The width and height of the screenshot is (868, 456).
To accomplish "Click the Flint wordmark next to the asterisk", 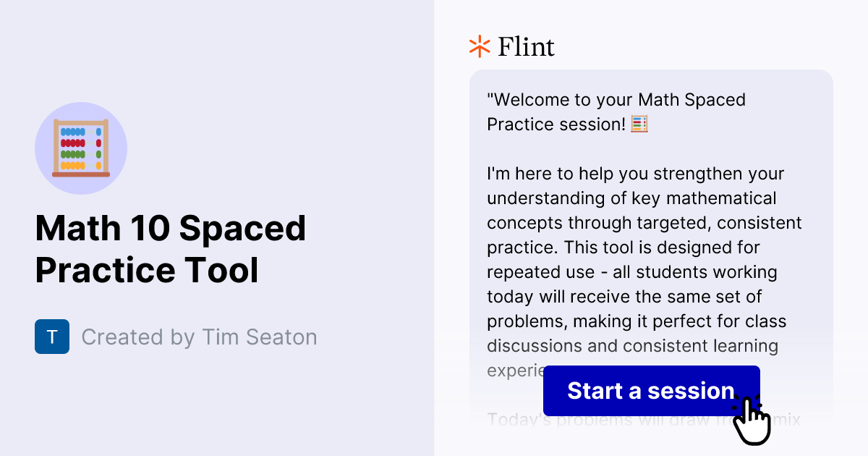I will click(526, 46).
